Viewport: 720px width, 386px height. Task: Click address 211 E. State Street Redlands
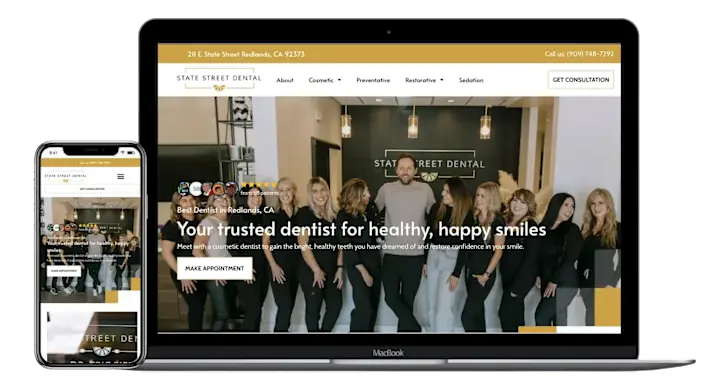click(246, 54)
